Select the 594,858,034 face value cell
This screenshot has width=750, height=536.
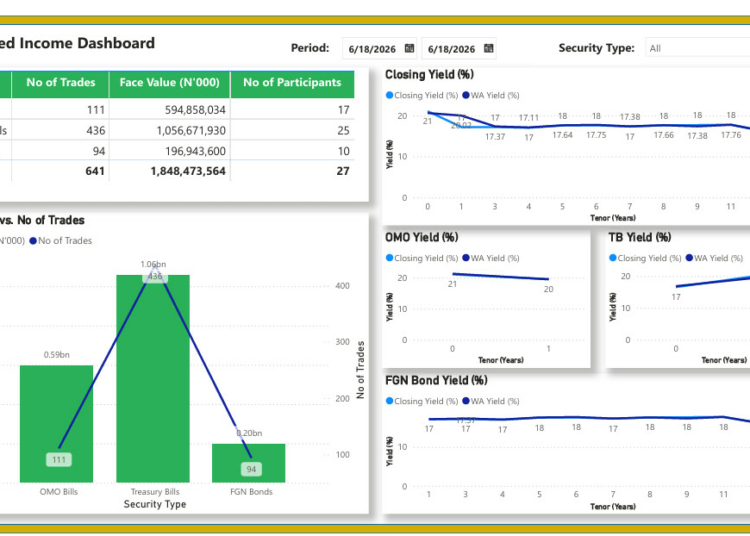click(195, 110)
